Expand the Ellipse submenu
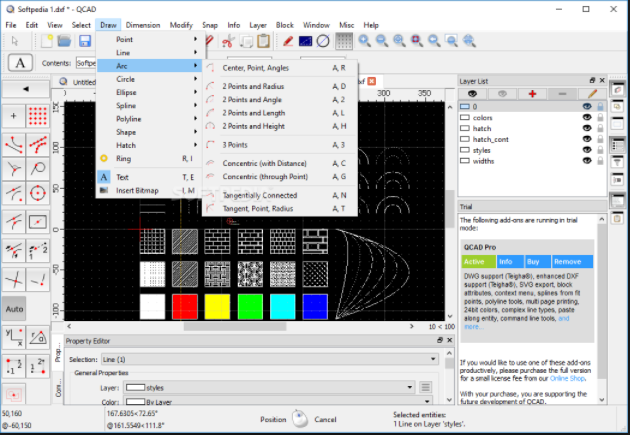 151,92
